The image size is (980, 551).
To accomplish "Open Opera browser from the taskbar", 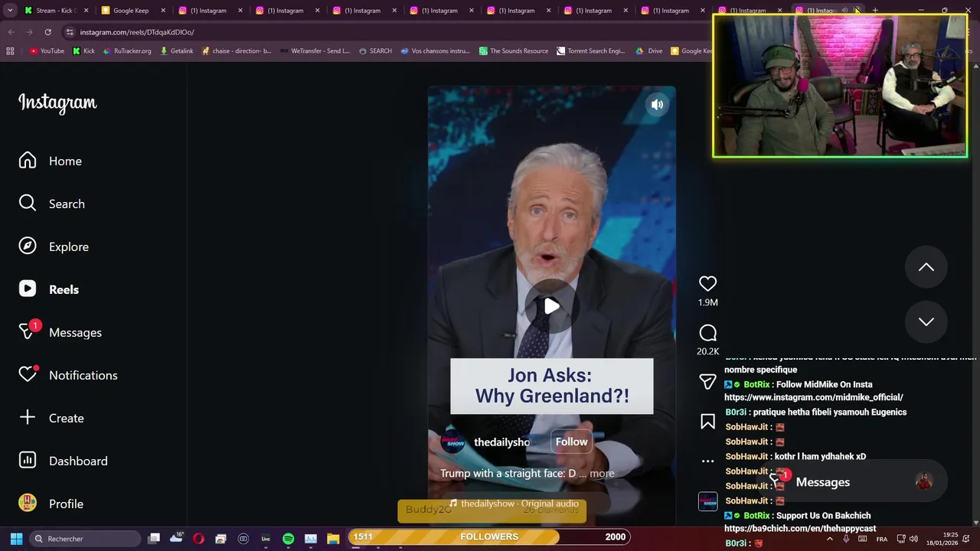I will (198, 539).
